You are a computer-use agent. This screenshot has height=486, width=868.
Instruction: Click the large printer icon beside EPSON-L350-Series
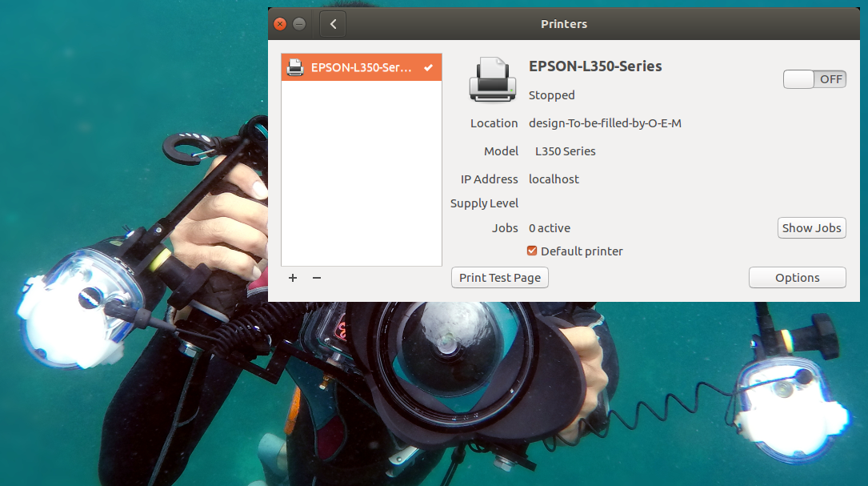(x=492, y=80)
